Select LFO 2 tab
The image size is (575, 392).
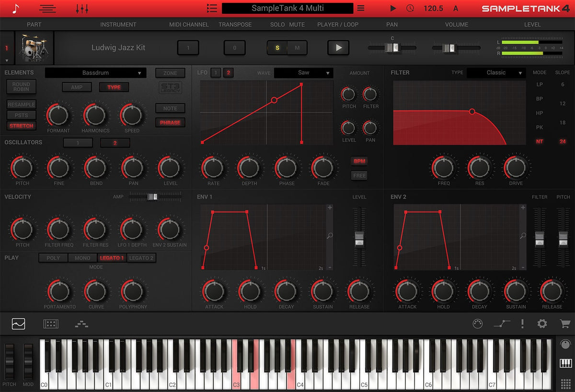tap(229, 73)
